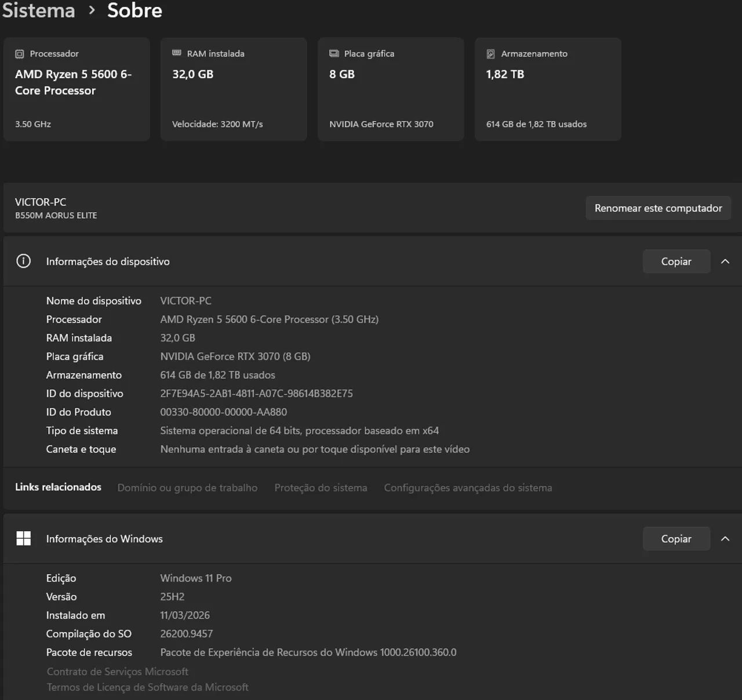
Task: Click the Sobre page title
Action: tap(134, 10)
